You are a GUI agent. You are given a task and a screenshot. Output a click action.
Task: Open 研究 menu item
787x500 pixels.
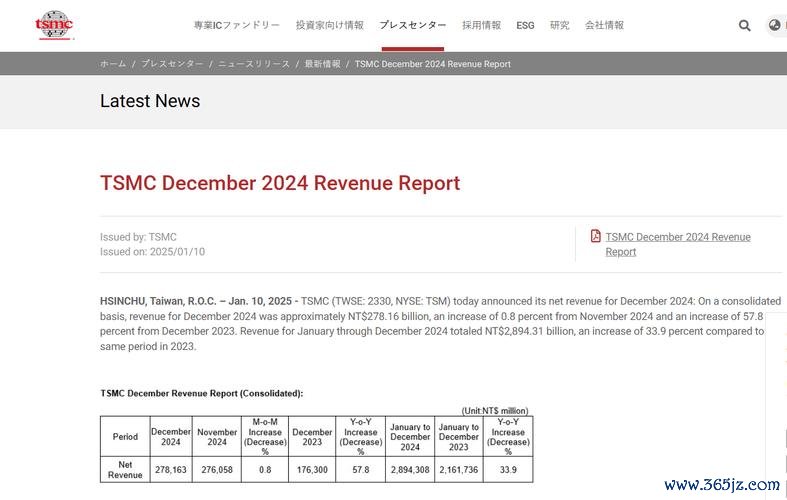(x=560, y=25)
